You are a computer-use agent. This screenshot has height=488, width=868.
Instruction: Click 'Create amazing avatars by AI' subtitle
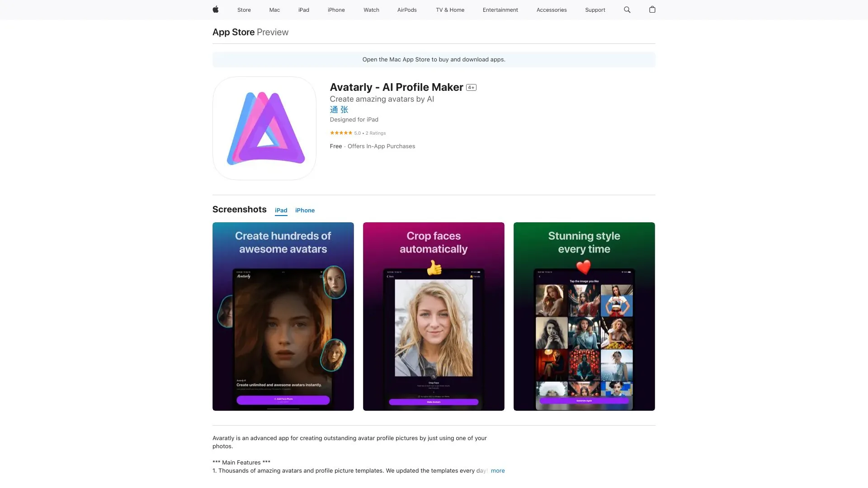tap(382, 99)
